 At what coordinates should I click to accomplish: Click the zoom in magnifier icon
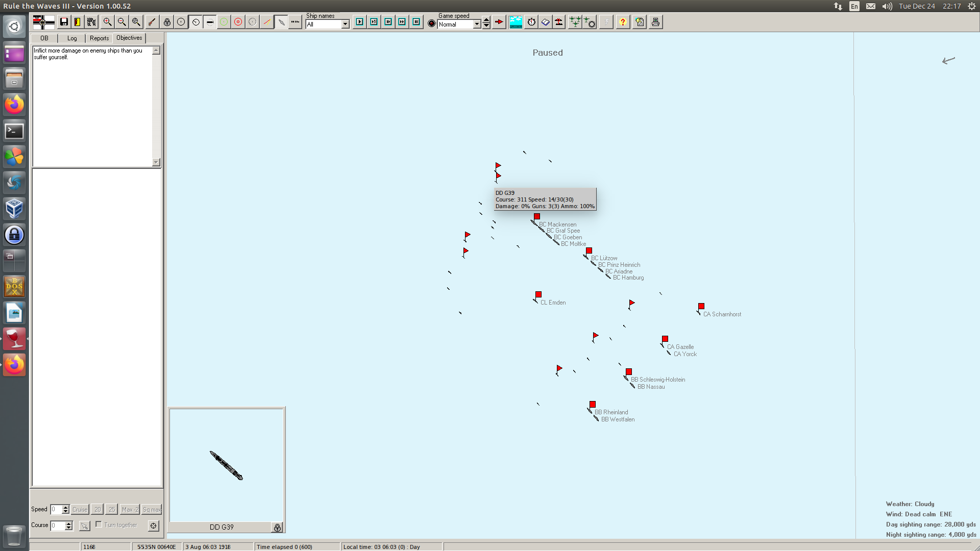pyautogui.click(x=107, y=22)
